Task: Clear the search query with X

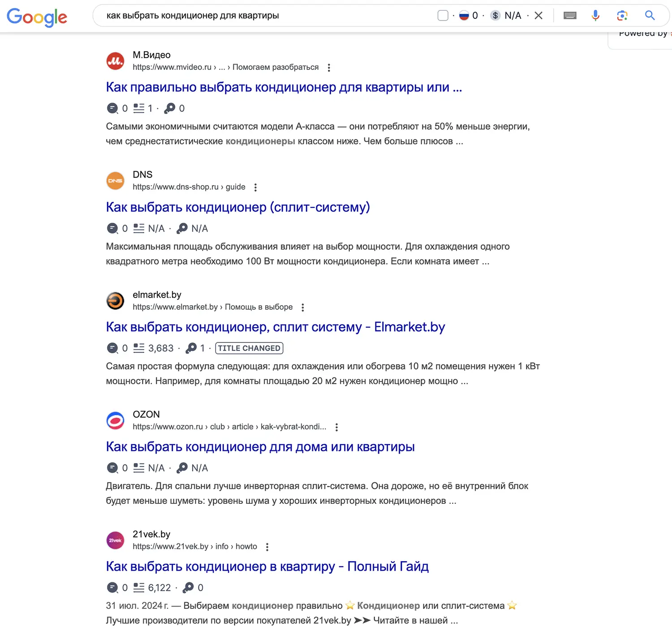Action: (538, 16)
